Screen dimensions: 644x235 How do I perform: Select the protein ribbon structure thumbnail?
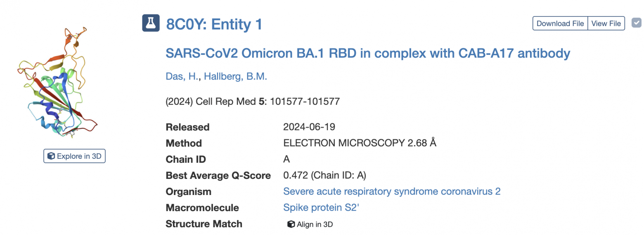58,82
